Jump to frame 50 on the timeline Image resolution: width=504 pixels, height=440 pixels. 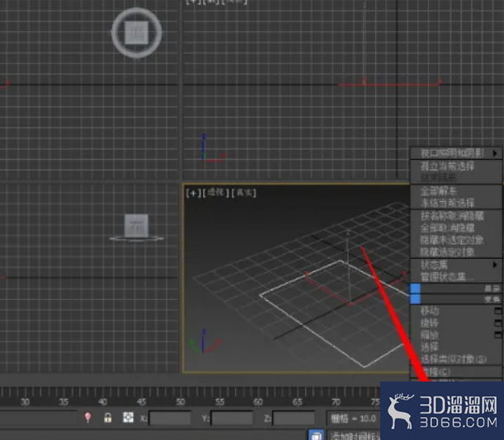click(181, 402)
